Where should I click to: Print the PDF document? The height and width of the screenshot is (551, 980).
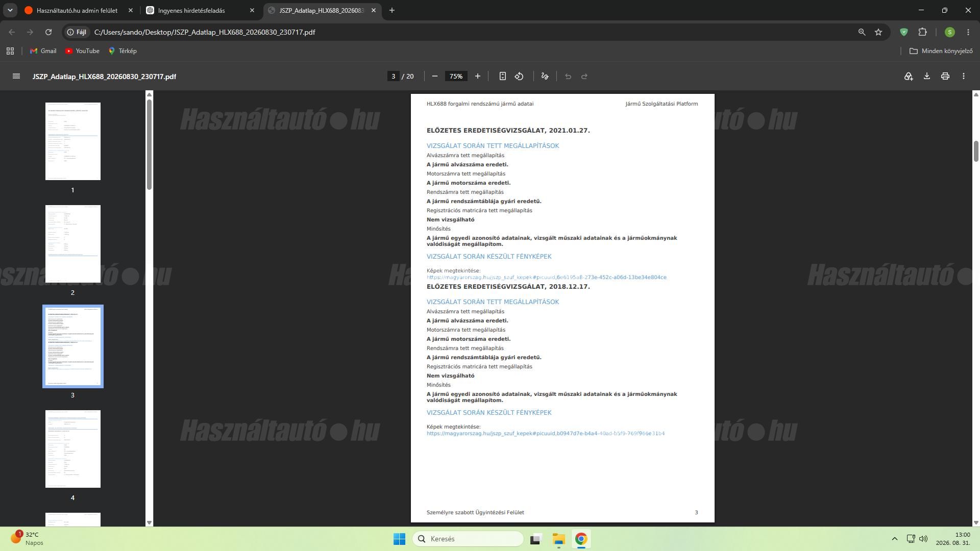point(945,76)
